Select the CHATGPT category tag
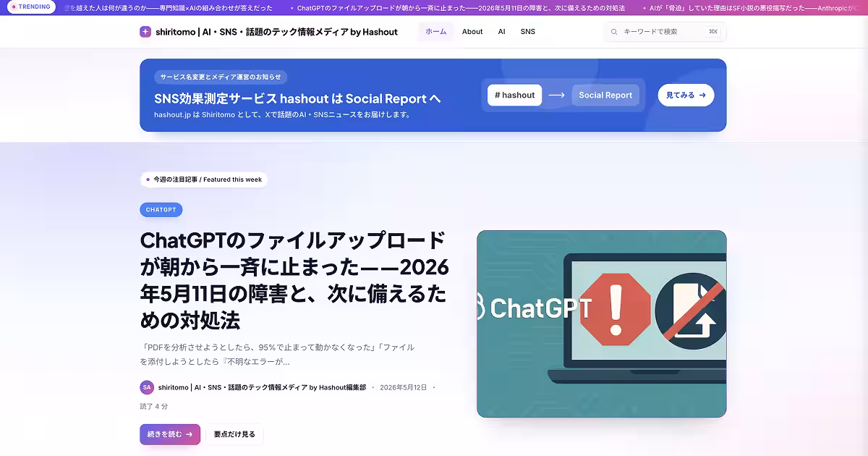 [x=161, y=210]
